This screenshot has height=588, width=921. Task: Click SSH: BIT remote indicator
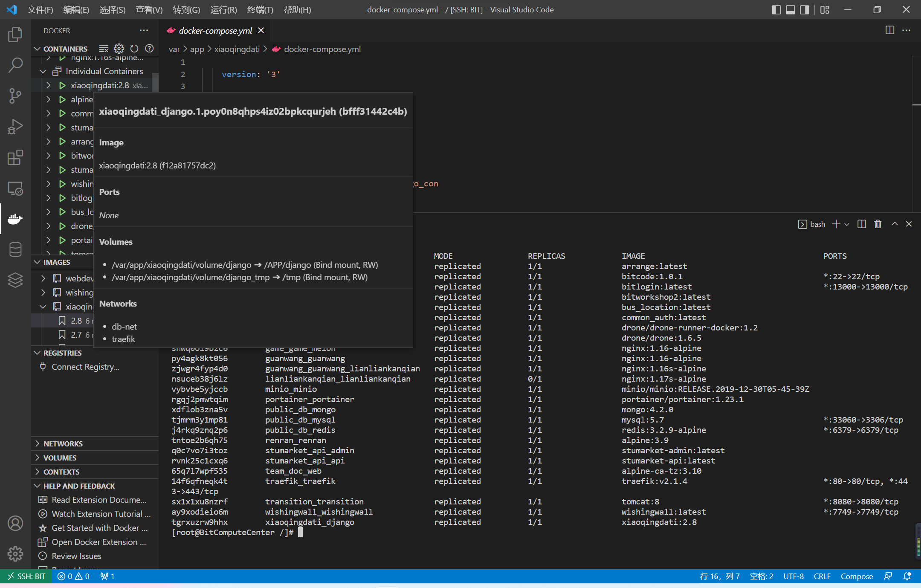(x=26, y=576)
